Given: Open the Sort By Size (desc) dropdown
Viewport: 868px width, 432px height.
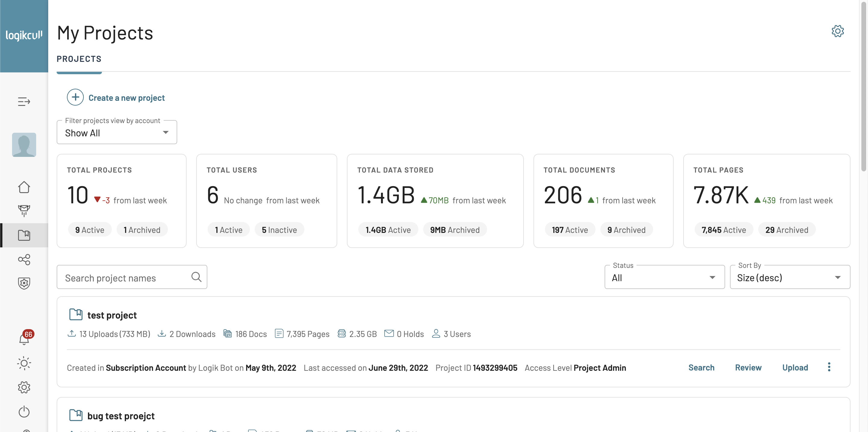Looking at the screenshot, I should click(x=790, y=277).
